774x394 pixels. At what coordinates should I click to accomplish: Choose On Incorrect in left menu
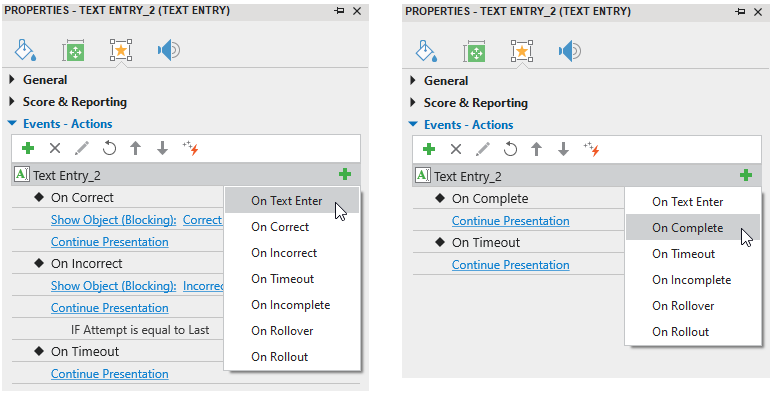(292, 253)
